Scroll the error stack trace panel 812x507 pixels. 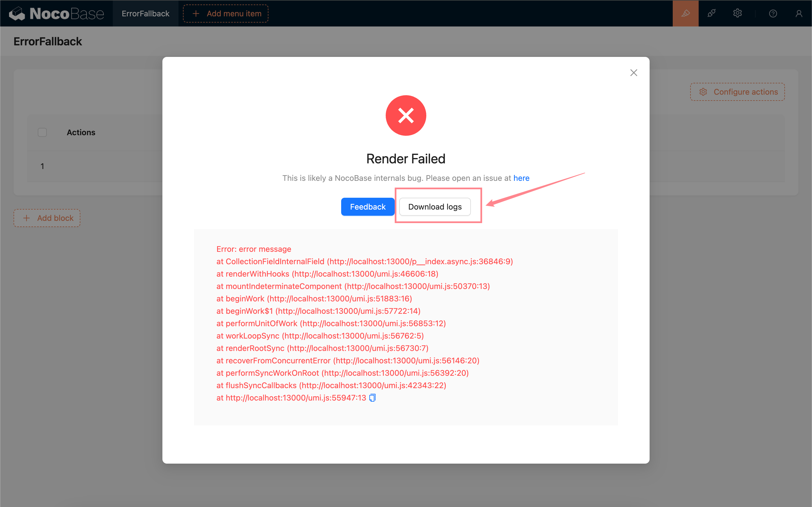coord(406,325)
